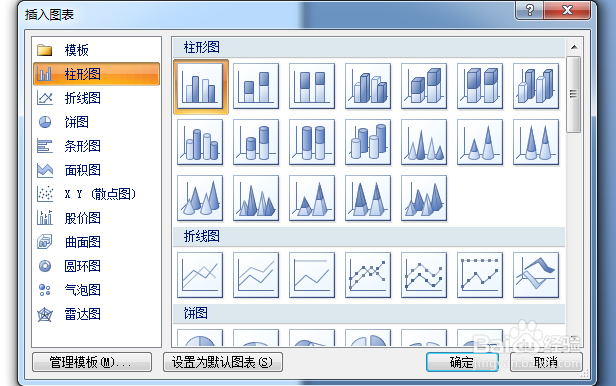Select the stacked line chart
Viewport: 616px width, 386px height.
(x=256, y=275)
